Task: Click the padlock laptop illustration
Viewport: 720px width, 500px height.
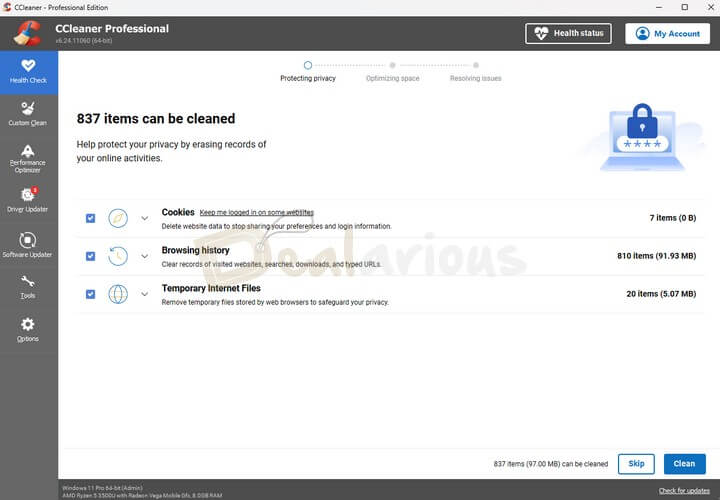Action: 642,138
